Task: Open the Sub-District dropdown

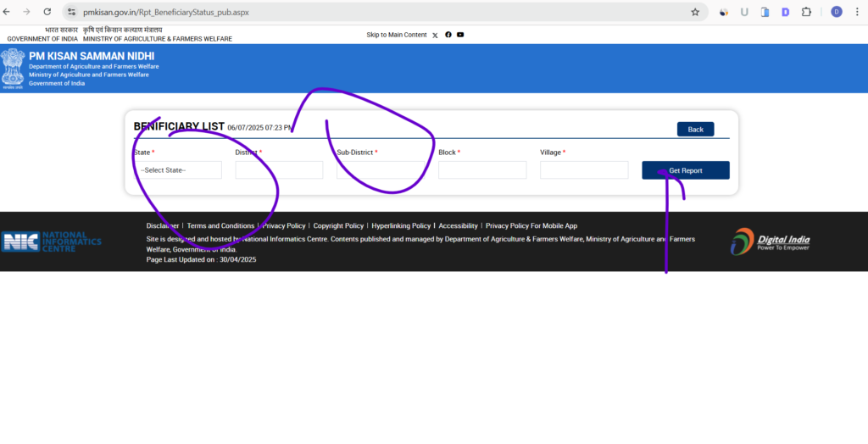Action: tap(381, 170)
